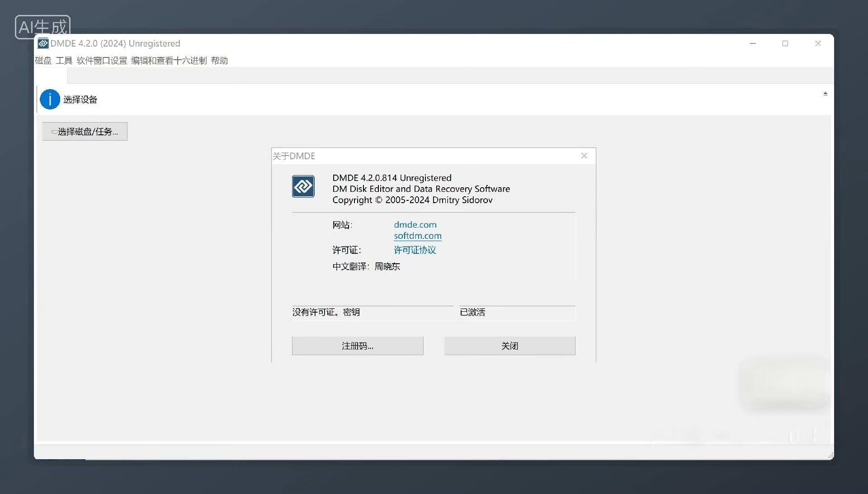Click the small disk icon on 选择磁盘/任务 button
This screenshot has width=868, height=494.
(x=54, y=132)
